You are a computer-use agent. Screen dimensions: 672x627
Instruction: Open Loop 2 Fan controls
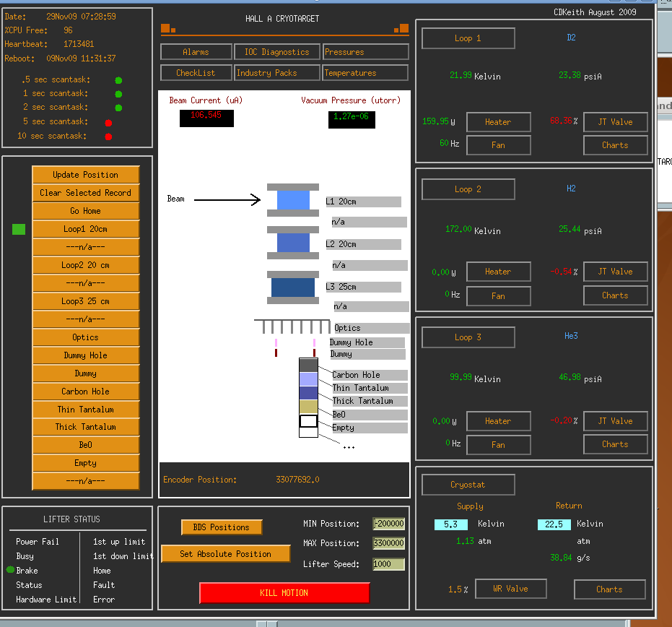499,296
